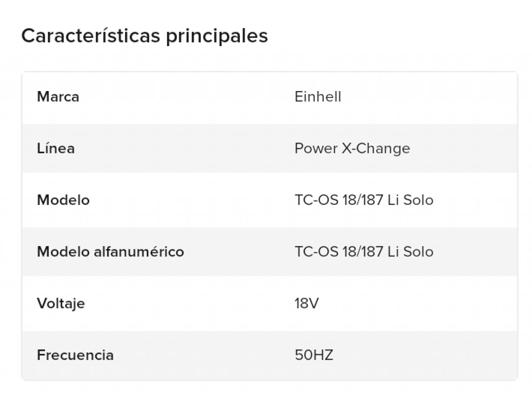Click the 18V voltage value
The width and height of the screenshot is (532, 399).
[307, 303]
